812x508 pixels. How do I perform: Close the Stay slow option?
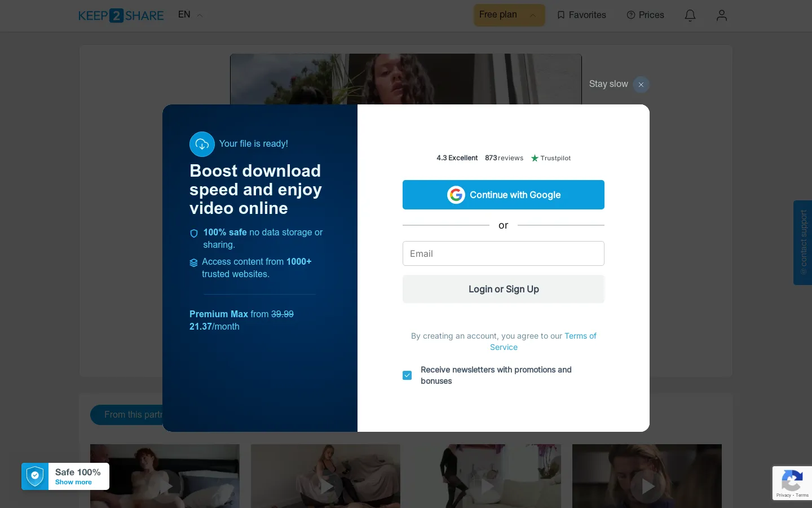(641, 85)
